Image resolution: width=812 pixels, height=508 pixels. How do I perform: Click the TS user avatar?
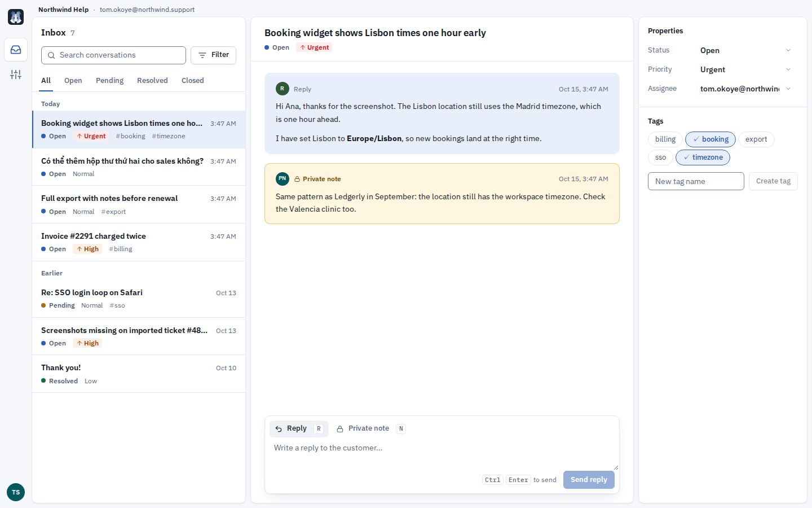pyautogui.click(x=16, y=492)
